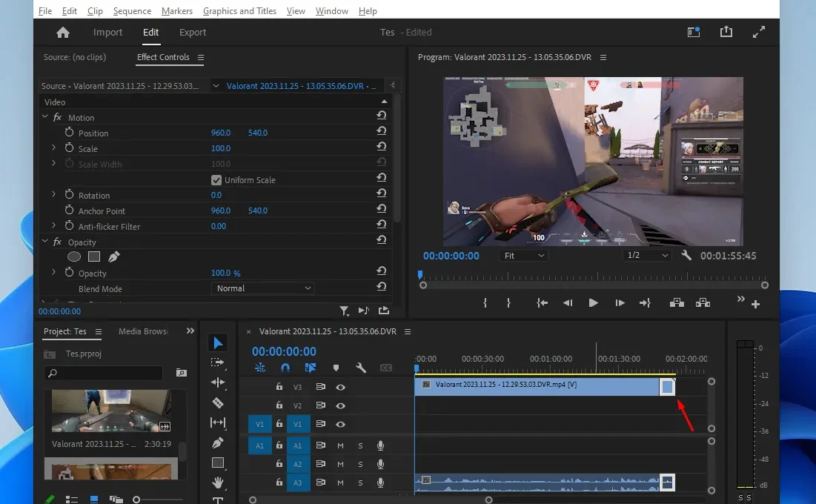Expand the Rotation property

pyautogui.click(x=53, y=195)
